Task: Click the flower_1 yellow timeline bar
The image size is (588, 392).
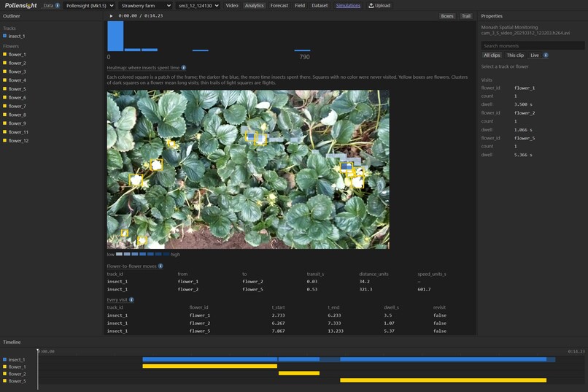Action: pos(209,366)
